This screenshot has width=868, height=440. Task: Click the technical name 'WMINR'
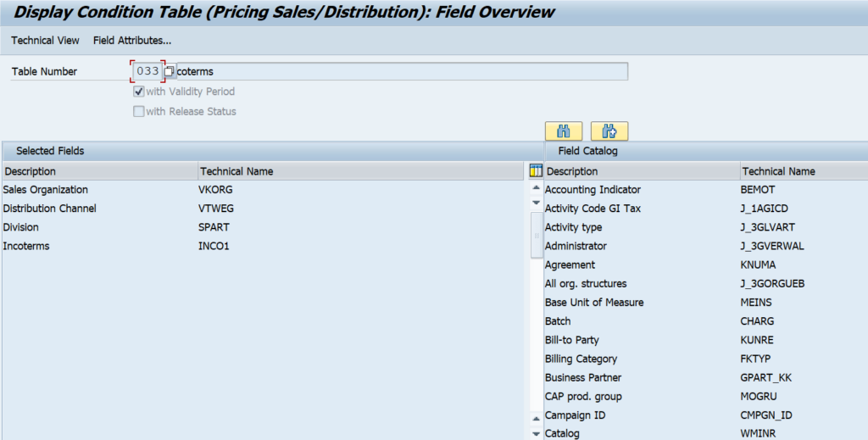pyautogui.click(x=758, y=433)
